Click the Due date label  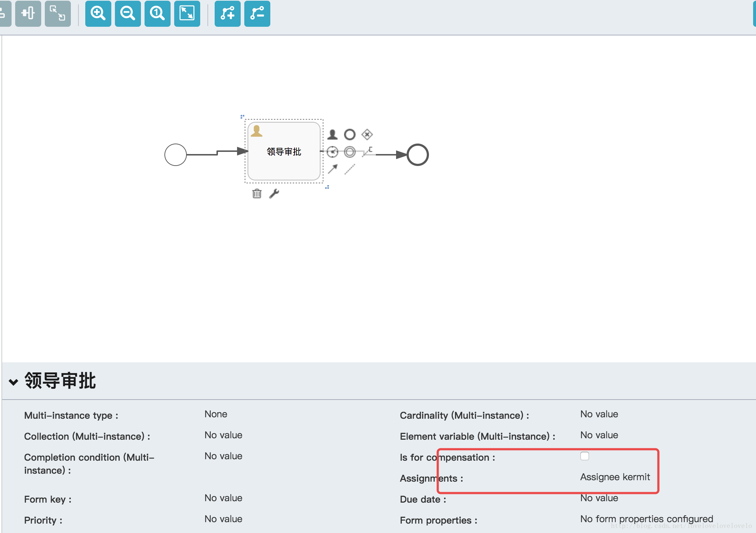423,499
